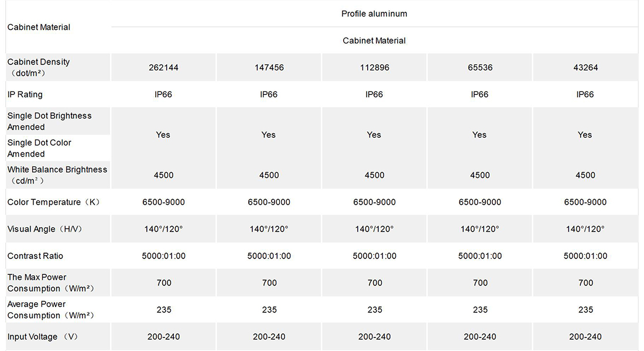Click the Single Dot Brightness Amended label
Viewport: 644px width, 351px height.
click(49, 121)
